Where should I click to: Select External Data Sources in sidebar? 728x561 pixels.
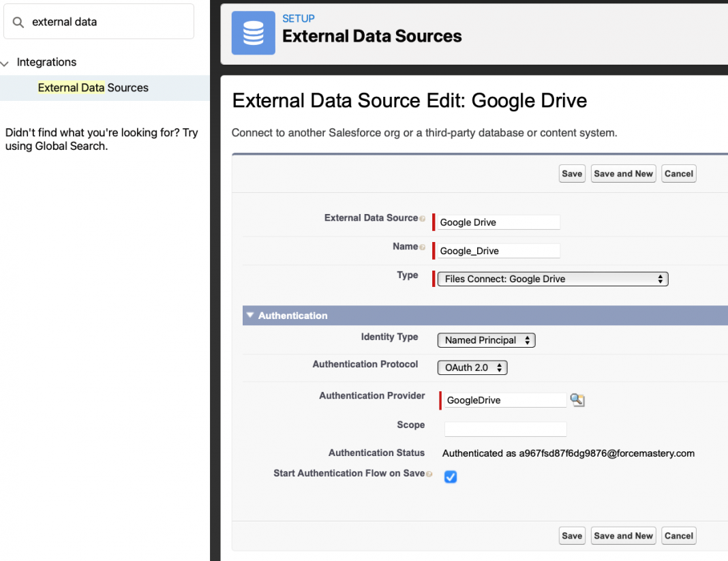point(93,88)
